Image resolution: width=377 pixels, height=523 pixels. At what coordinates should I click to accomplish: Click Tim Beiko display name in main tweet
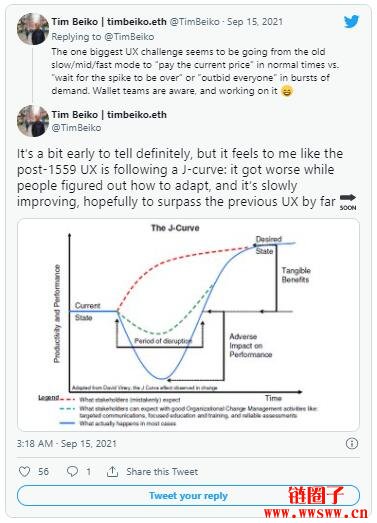[109, 114]
